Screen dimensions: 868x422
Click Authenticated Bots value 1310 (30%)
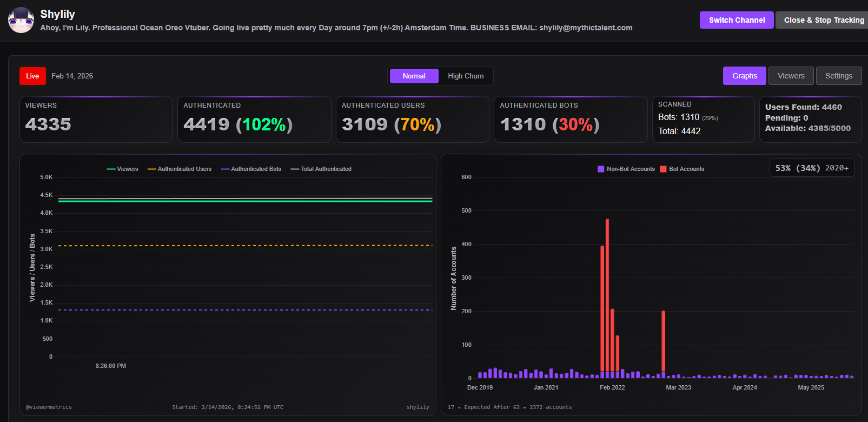pos(550,124)
